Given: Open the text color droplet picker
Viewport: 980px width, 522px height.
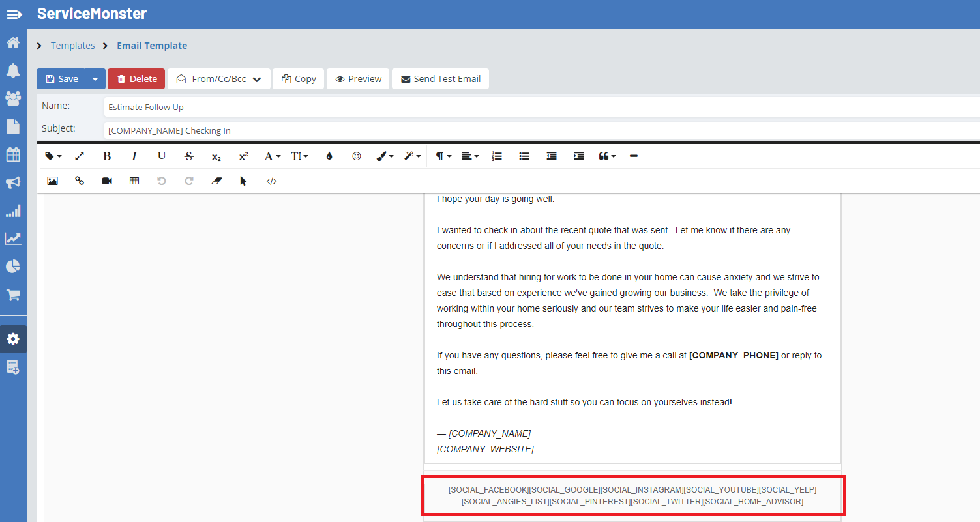Looking at the screenshot, I should coord(329,156).
